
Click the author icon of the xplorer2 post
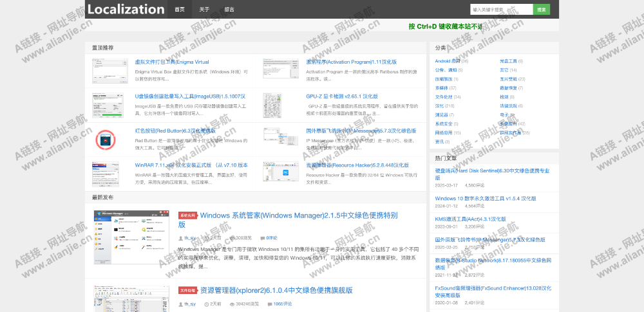180,304
